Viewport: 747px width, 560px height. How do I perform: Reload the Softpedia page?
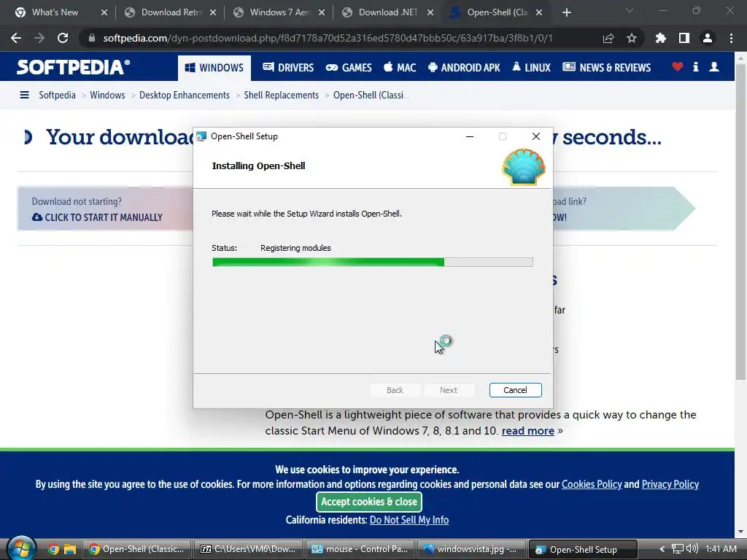(63, 38)
